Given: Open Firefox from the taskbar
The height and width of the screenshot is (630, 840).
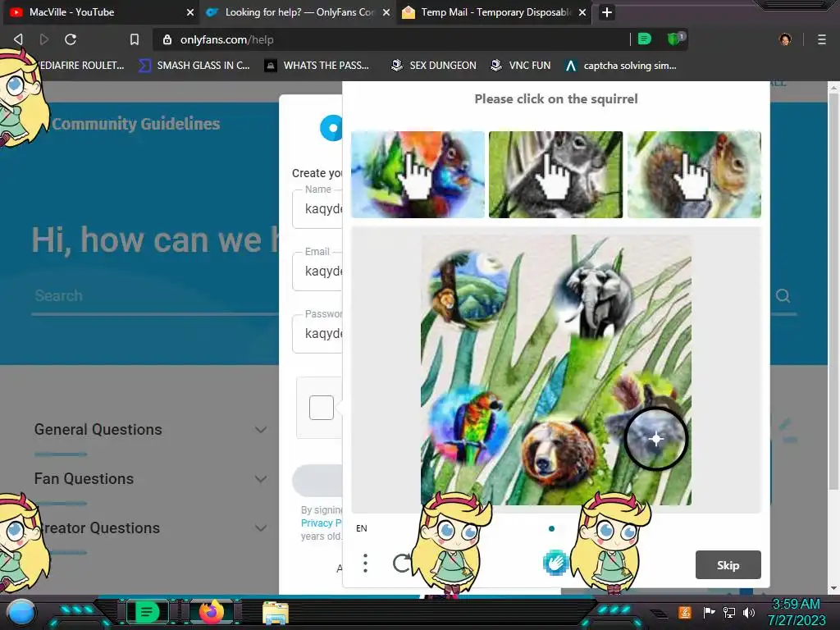Looking at the screenshot, I should (x=211, y=612).
